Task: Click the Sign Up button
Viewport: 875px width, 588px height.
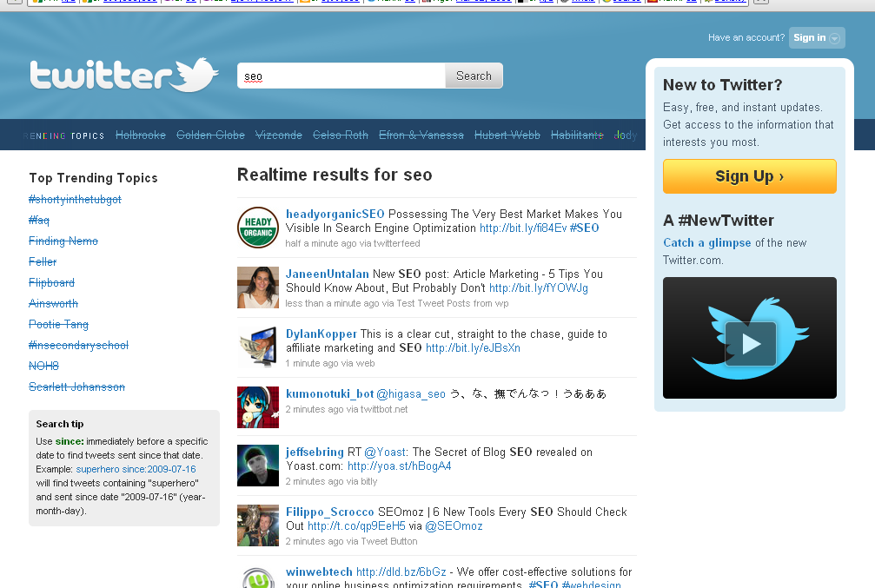Action: 749,175
